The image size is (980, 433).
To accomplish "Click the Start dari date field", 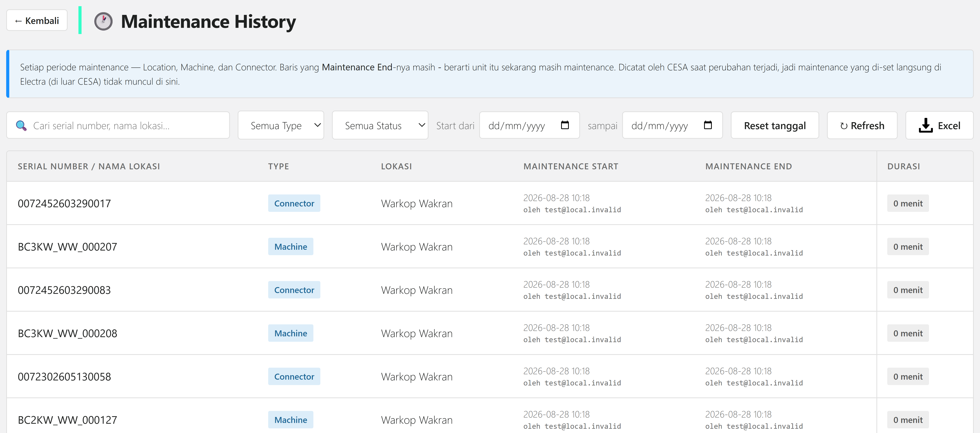I will coord(529,125).
